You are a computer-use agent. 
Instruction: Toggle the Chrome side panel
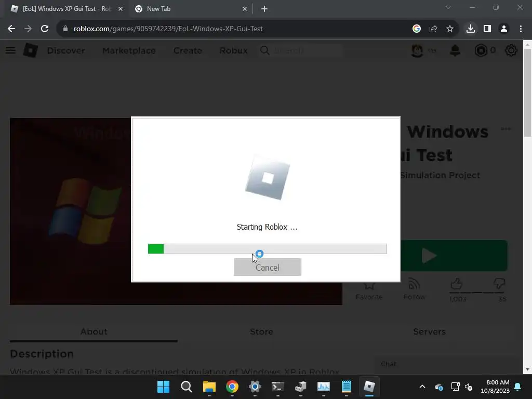click(487, 29)
